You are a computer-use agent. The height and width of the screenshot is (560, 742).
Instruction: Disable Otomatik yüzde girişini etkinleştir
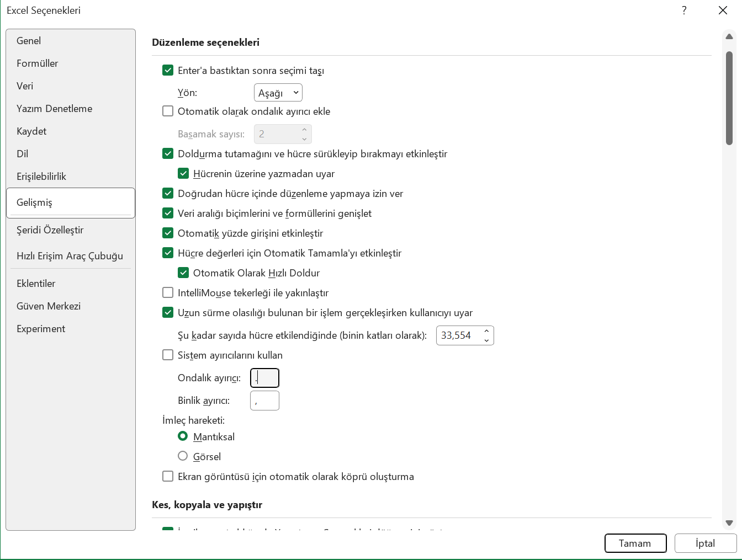click(168, 233)
